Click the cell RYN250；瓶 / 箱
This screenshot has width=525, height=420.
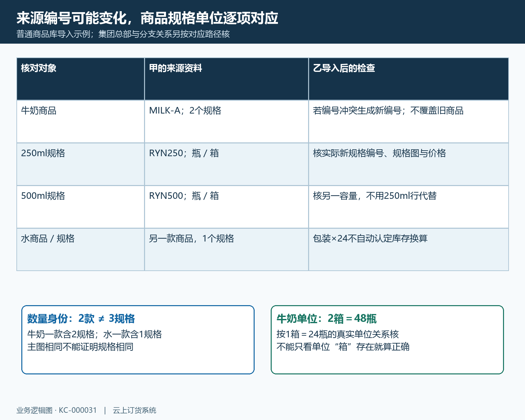click(226, 164)
